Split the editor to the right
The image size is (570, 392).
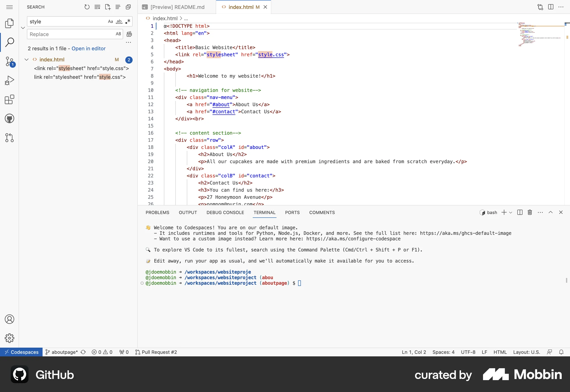click(x=551, y=7)
